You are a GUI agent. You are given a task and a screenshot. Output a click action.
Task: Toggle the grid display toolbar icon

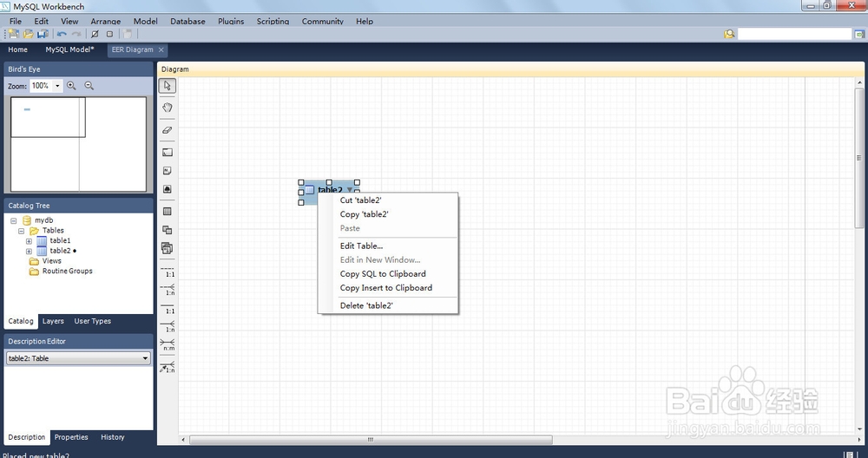coord(95,35)
